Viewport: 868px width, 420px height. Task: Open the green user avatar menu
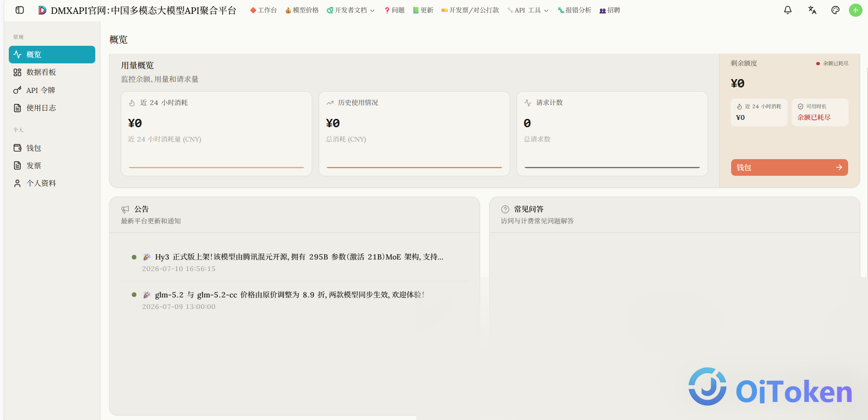856,10
